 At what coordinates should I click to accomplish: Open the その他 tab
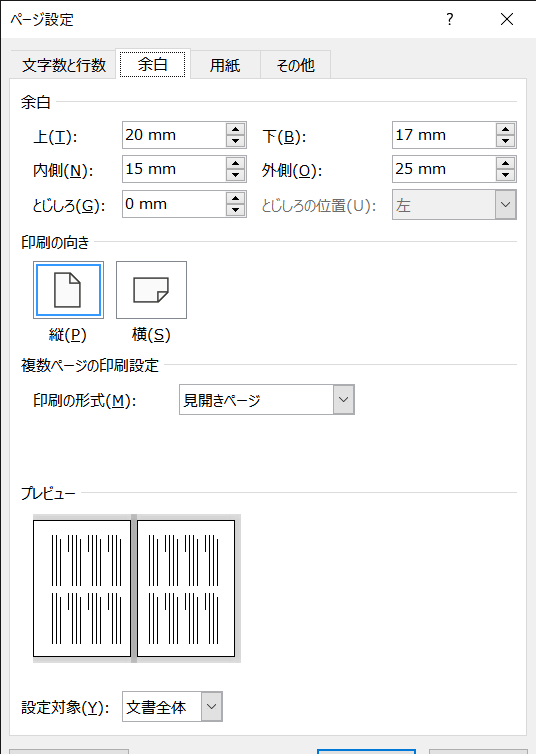click(295, 65)
